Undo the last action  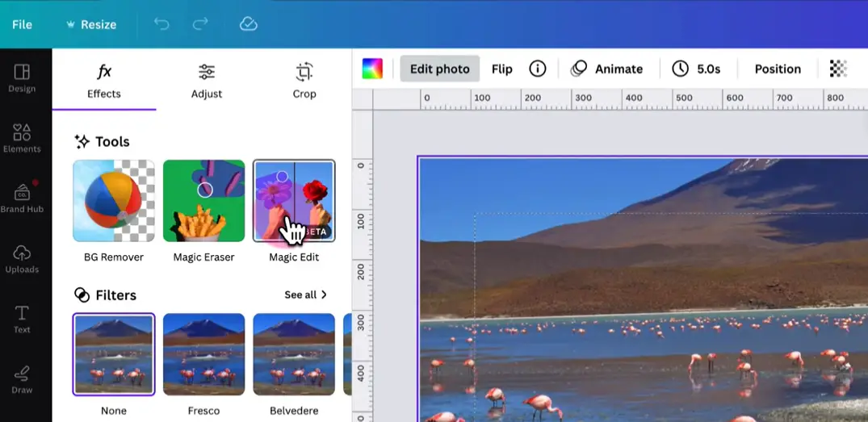pos(161,23)
